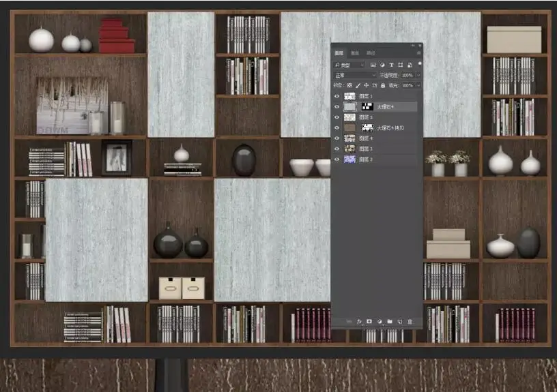Create a new layer icon
Screen dimensions: 557x392
click(x=399, y=321)
